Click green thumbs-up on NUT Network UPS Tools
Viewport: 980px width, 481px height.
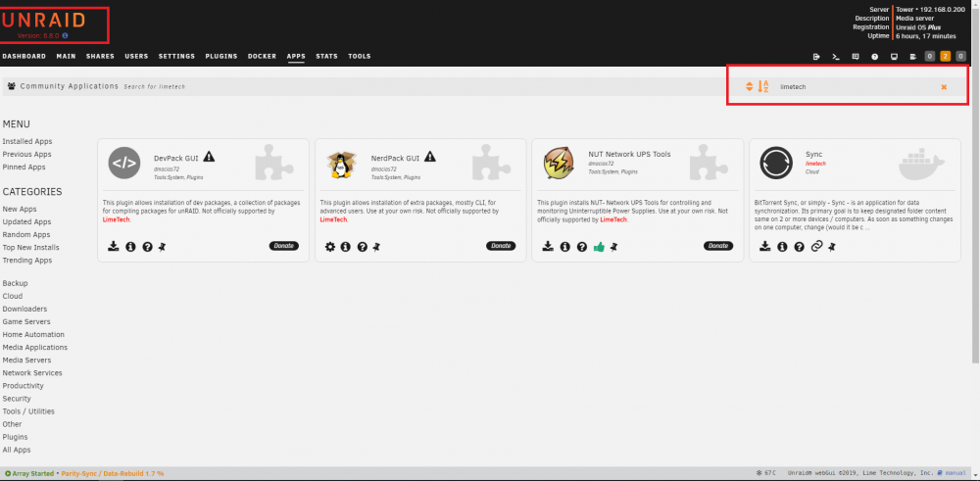tap(599, 247)
